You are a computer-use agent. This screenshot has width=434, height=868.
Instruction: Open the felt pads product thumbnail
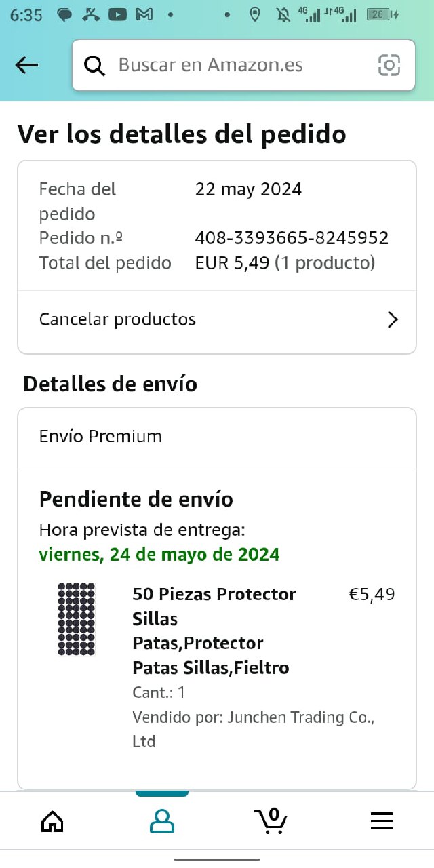click(76, 619)
